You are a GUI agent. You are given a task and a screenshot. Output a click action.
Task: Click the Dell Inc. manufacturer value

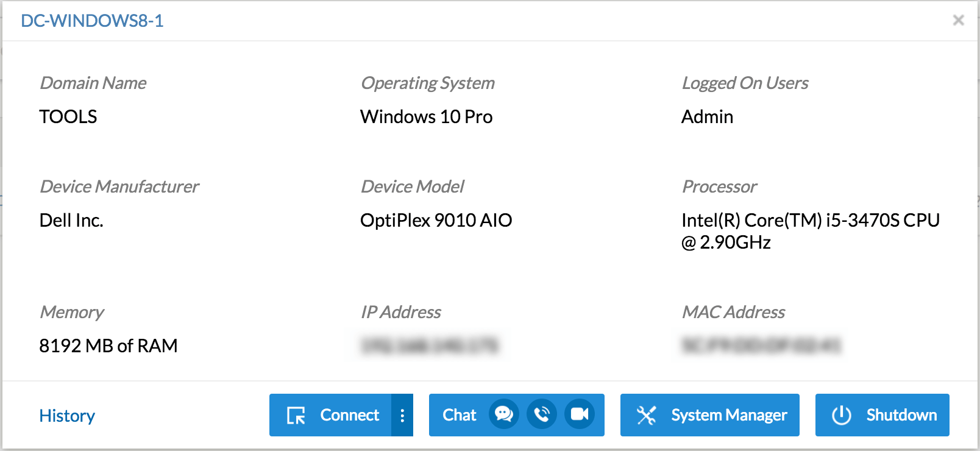point(71,220)
